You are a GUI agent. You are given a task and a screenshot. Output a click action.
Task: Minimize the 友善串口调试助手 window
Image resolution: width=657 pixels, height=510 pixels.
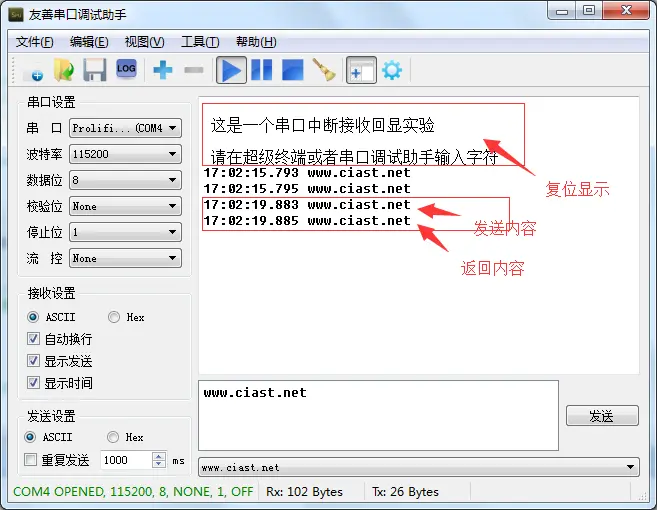(x=561, y=11)
